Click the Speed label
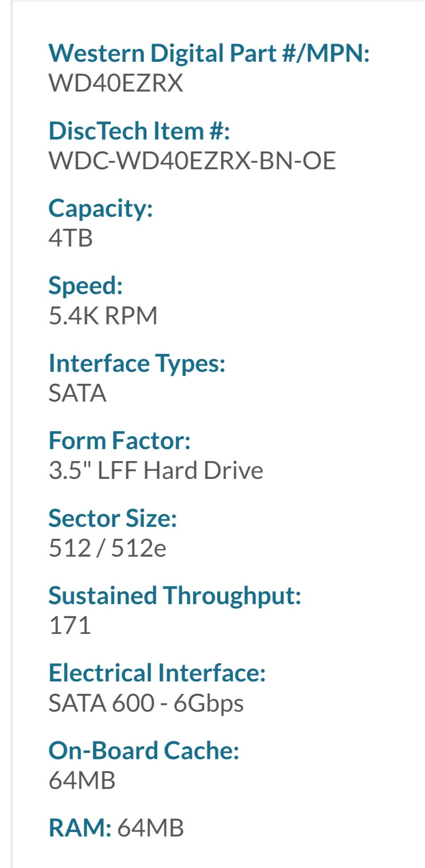The height and width of the screenshot is (868, 425). (85, 285)
